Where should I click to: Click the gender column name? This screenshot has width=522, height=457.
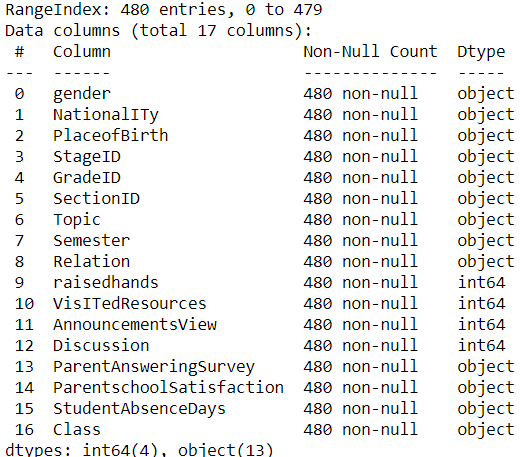click(82, 94)
